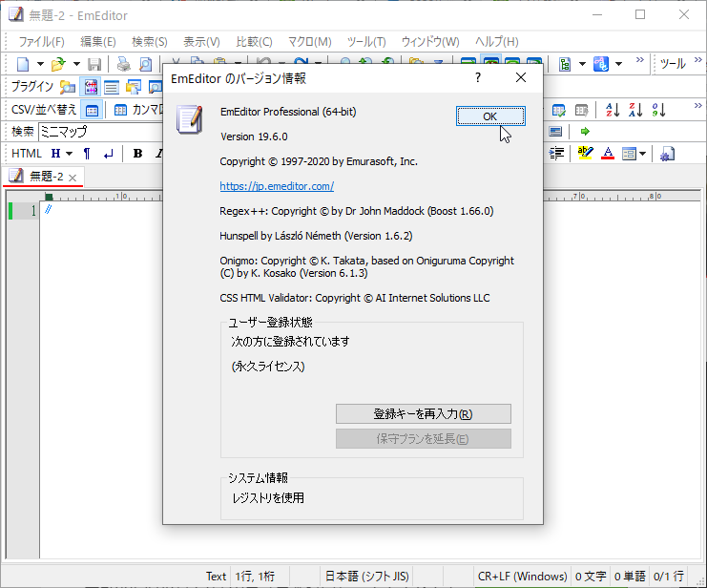Click the 検索 input containing ミニマップ
The image size is (707, 588).
pos(100,132)
